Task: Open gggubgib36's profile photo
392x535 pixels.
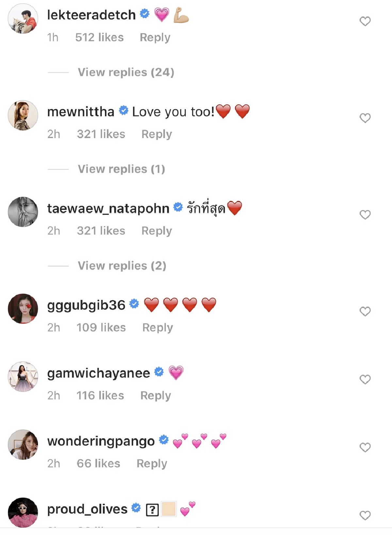Action: (x=23, y=309)
